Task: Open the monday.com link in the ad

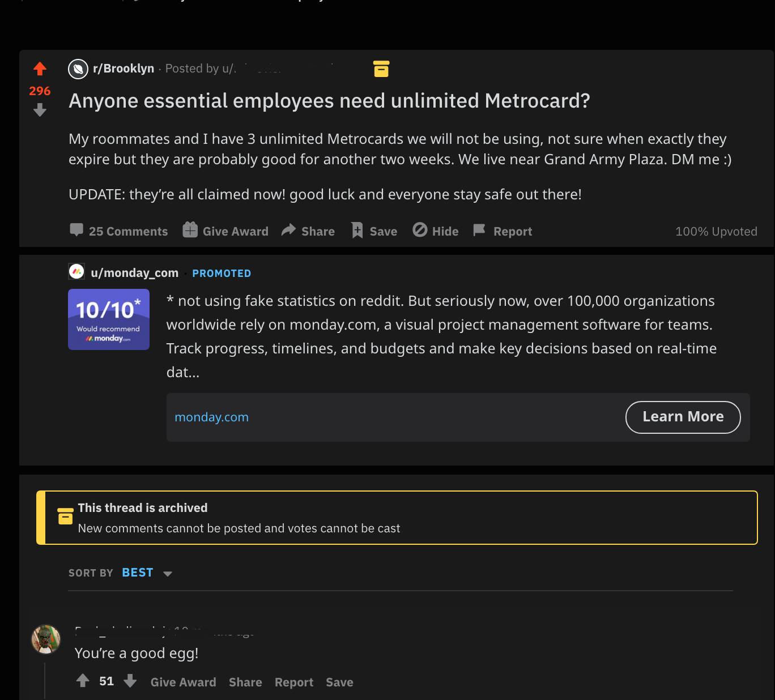Action: pyautogui.click(x=211, y=417)
